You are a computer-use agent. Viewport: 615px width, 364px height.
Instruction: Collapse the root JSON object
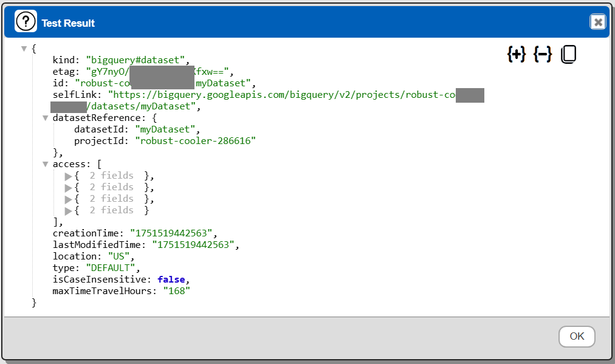pos(24,49)
